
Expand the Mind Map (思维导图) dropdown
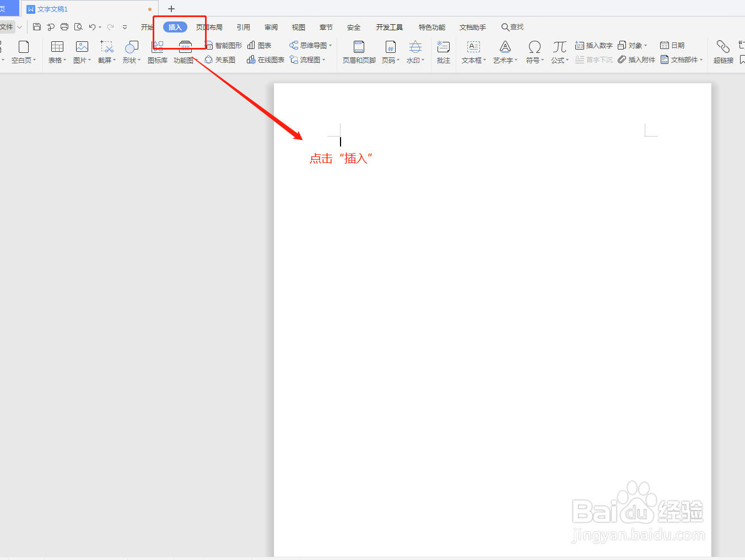click(331, 46)
